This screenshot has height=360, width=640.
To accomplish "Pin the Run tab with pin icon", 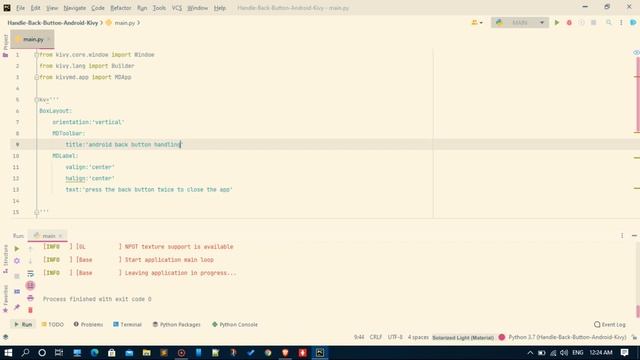I will [x=17, y=307].
